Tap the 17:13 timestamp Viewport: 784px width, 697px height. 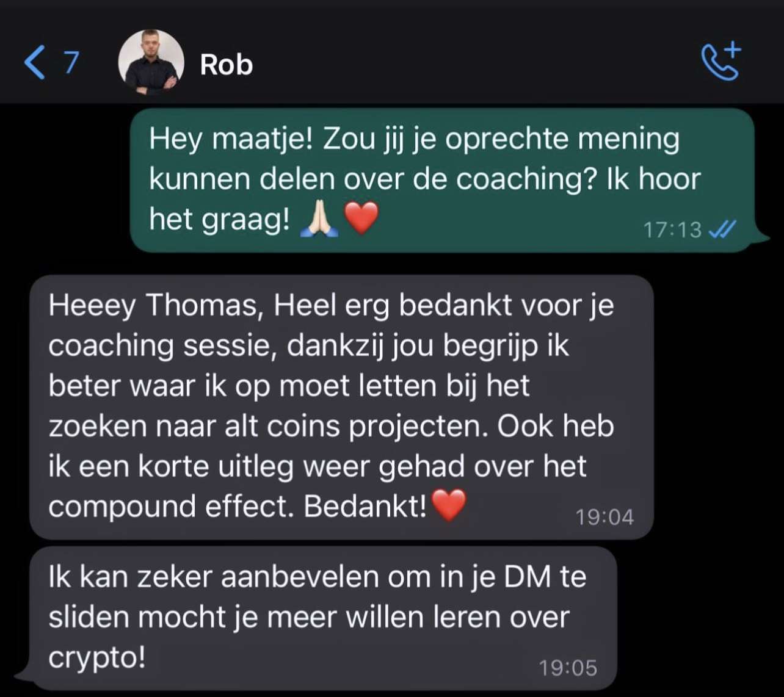point(672,230)
